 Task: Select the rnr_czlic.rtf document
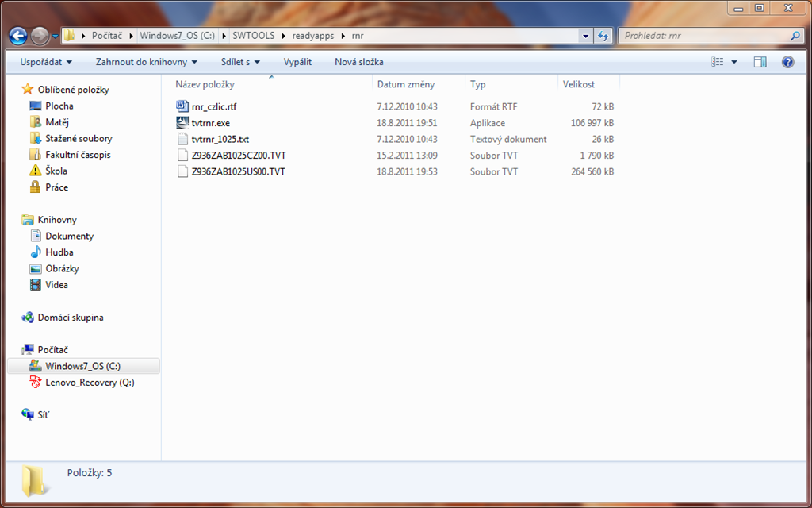(213, 106)
